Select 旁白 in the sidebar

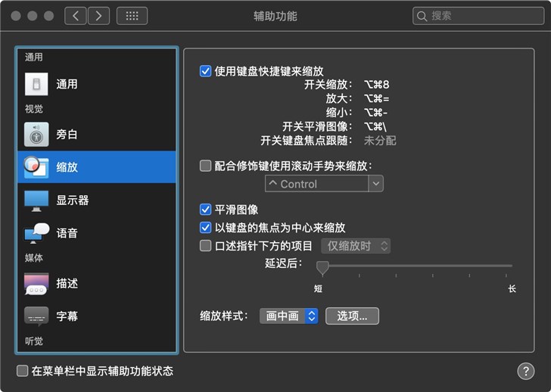(97, 134)
